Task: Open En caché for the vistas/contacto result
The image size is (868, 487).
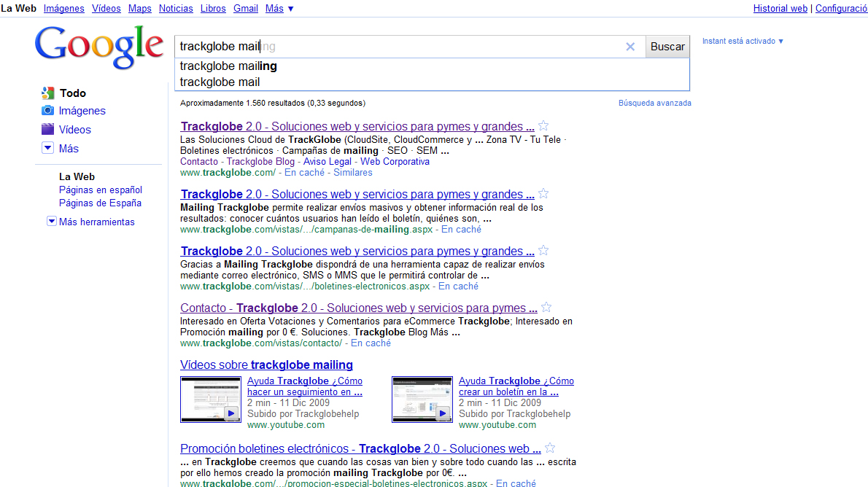Action: click(x=371, y=343)
